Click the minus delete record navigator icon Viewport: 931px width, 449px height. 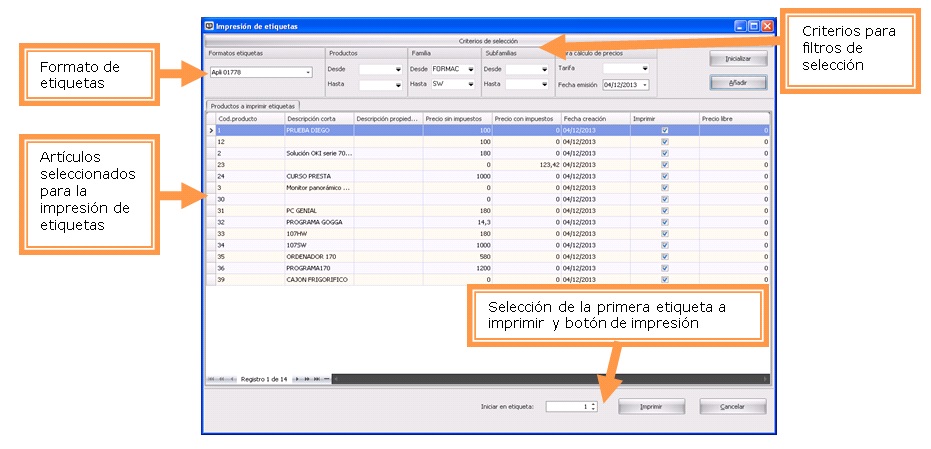(x=327, y=379)
